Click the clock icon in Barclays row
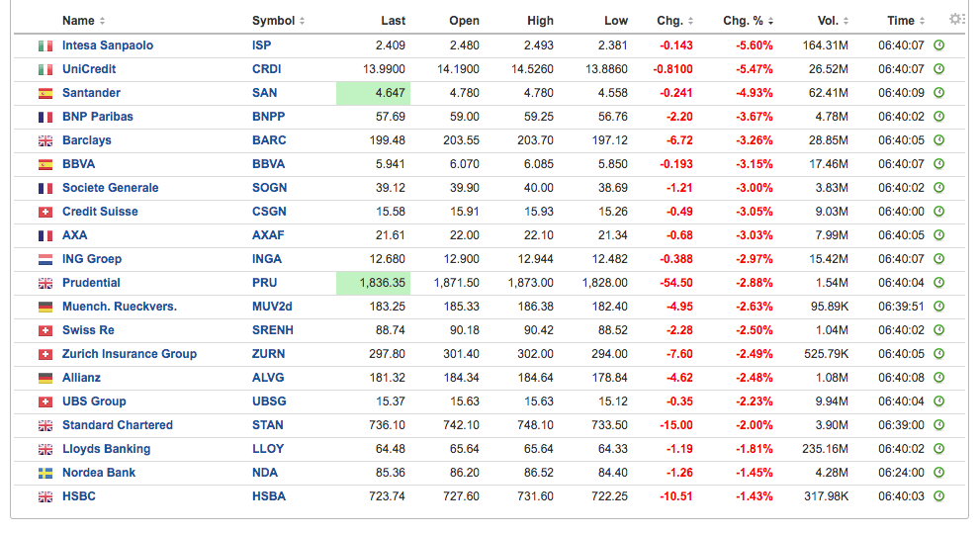The image size is (980, 534). tap(938, 140)
